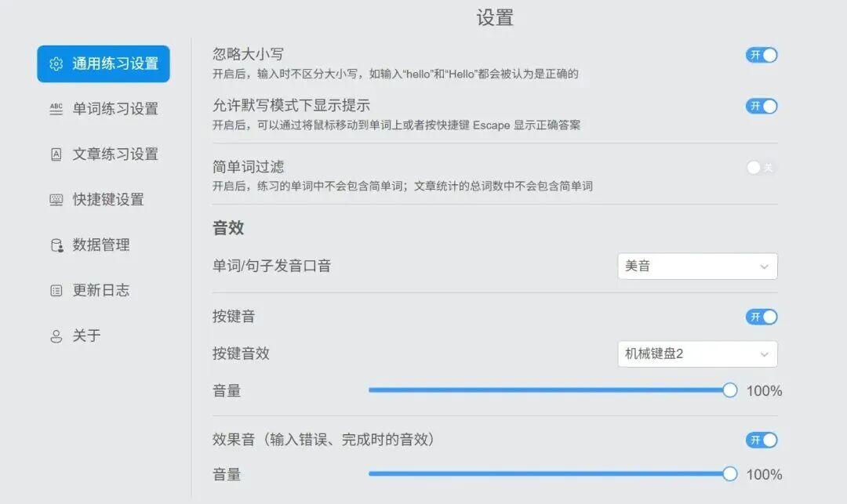Select the gear icon for 通用练习设置
This screenshot has height=504, width=847.
click(56, 65)
